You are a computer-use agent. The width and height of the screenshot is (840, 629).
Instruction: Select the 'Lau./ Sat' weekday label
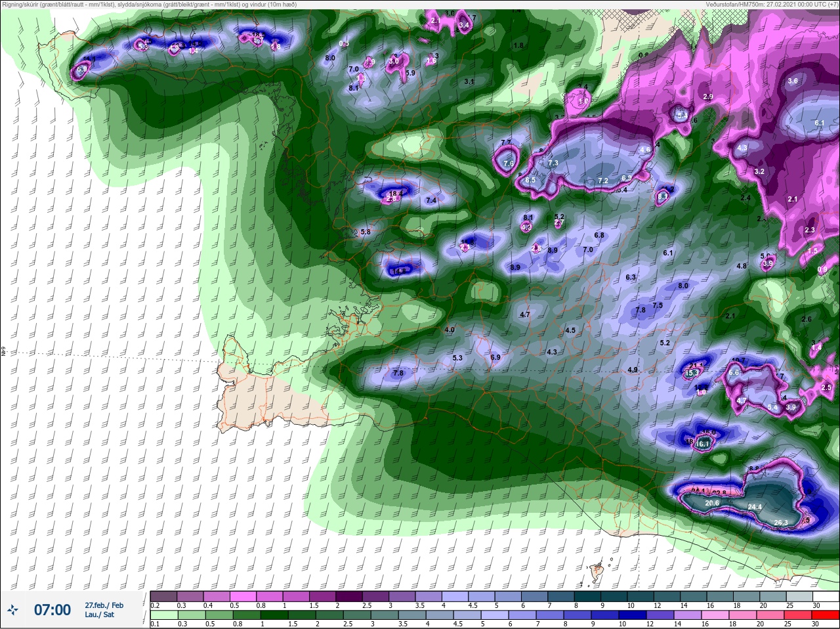[x=99, y=615]
